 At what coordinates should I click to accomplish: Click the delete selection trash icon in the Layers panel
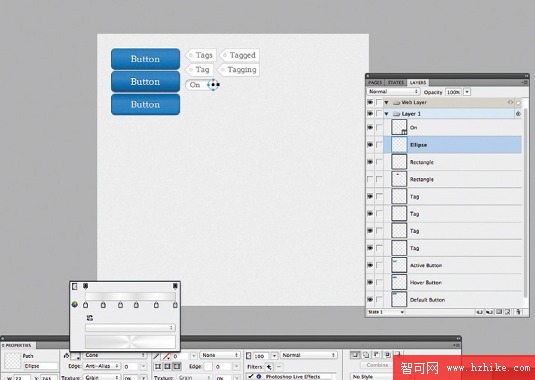tap(518, 312)
